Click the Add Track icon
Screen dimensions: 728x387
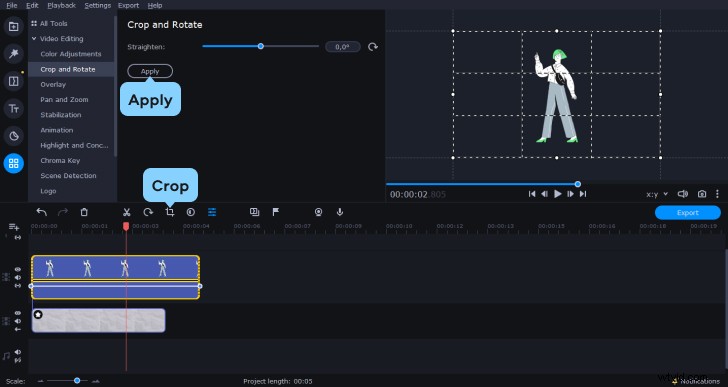pyautogui.click(x=14, y=227)
